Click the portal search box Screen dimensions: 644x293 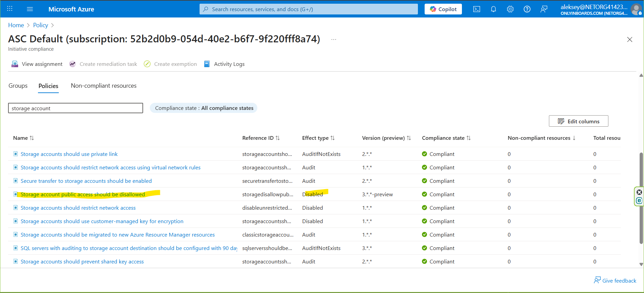(309, 9)
